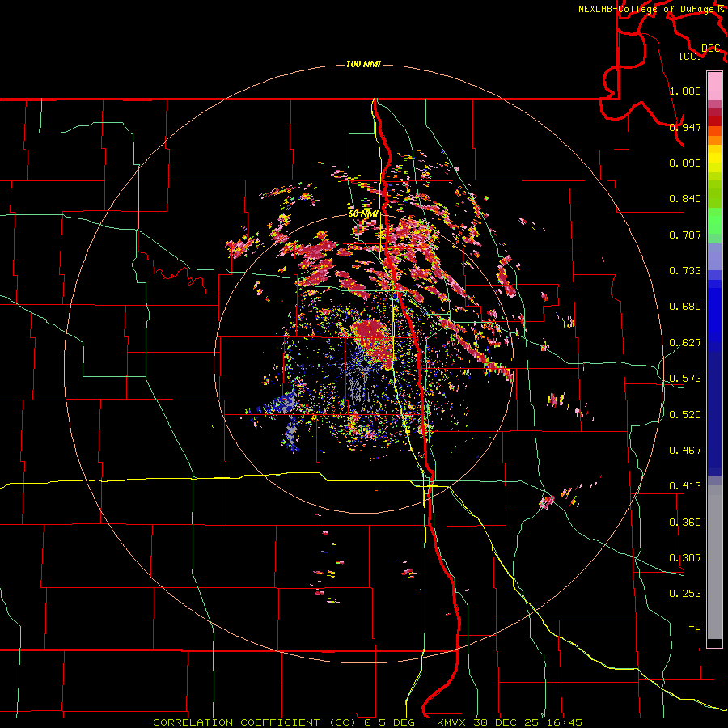
Task: Click the [CC] units label
Action: pos(691,56)
